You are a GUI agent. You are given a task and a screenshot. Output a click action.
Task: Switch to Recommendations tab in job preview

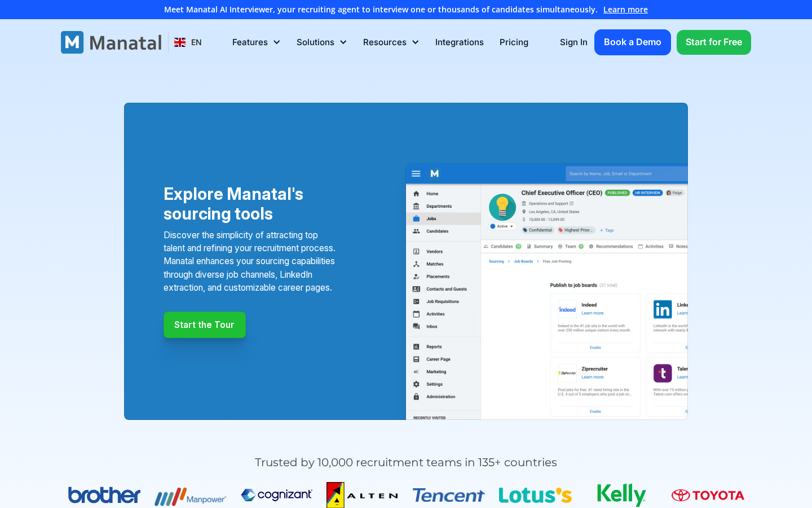pos(611,247)
